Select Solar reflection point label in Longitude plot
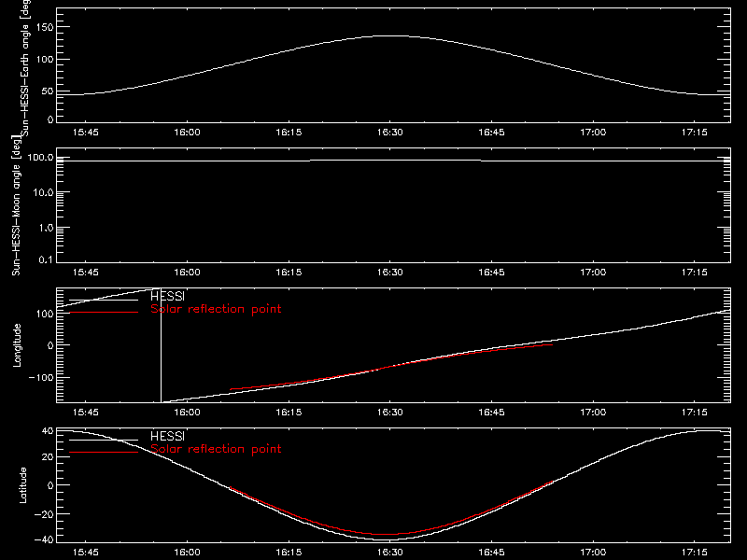Screen dimensions: 747x560 [216, 309]
